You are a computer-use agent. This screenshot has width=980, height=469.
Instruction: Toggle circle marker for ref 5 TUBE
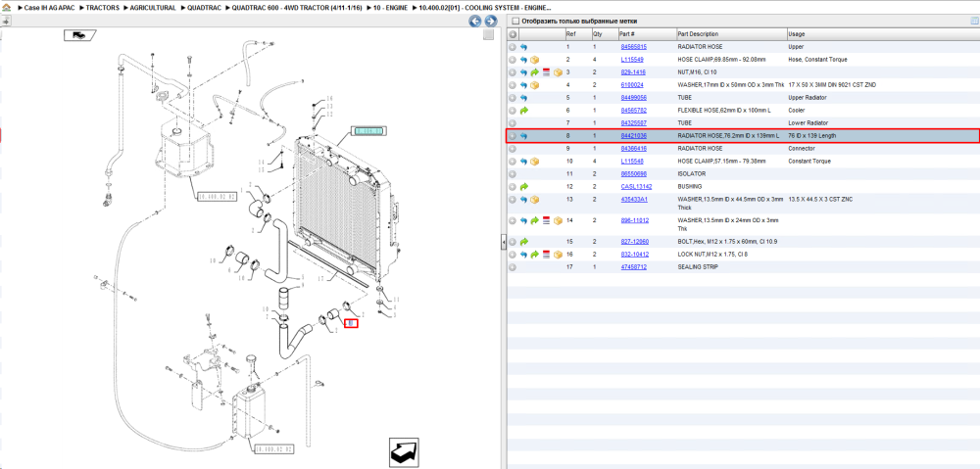coord(513,98)
